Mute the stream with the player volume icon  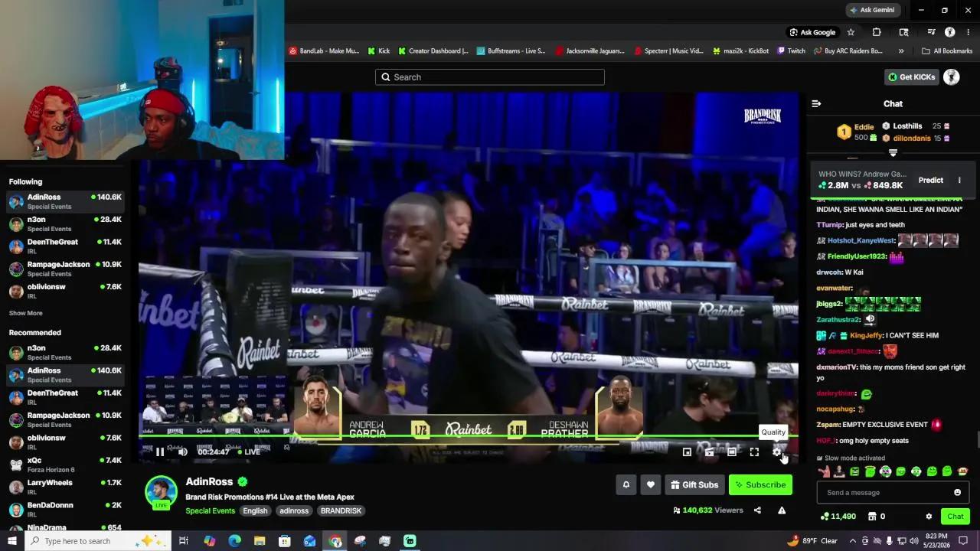coord(182,452)
